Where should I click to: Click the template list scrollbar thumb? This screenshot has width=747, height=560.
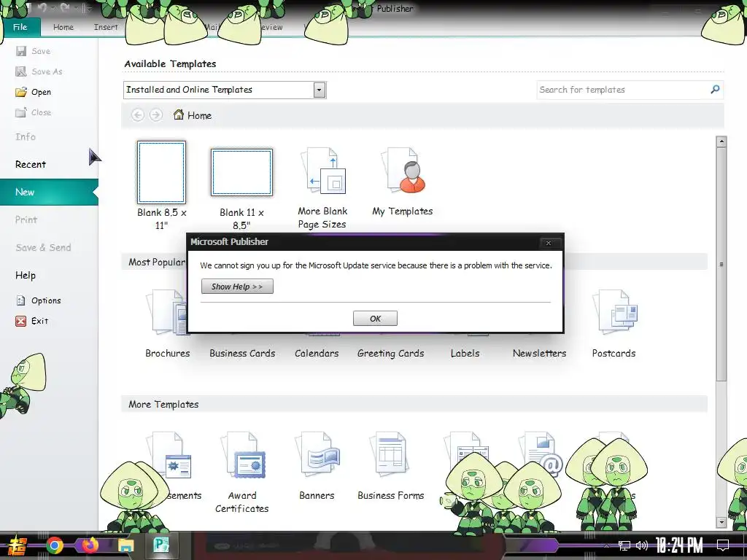tap(721, 264)
